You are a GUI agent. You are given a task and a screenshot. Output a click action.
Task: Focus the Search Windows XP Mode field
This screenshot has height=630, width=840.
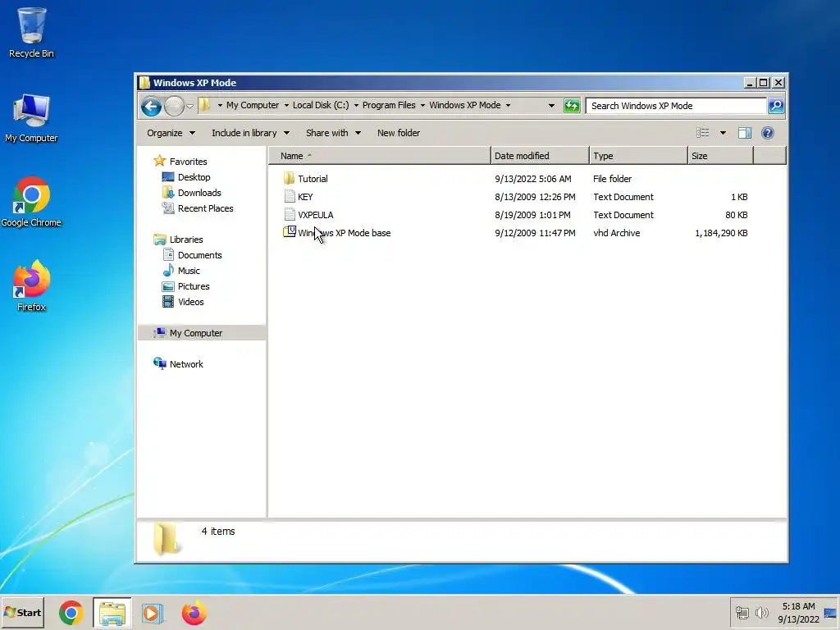click(x=676, y=106)
